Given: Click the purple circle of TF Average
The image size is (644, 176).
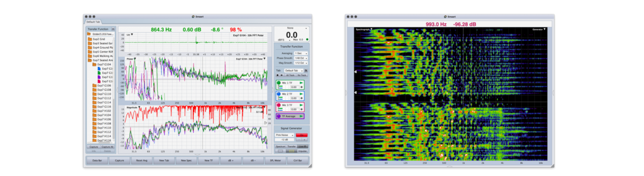Looking at the screenshot, I should [279, 116].
